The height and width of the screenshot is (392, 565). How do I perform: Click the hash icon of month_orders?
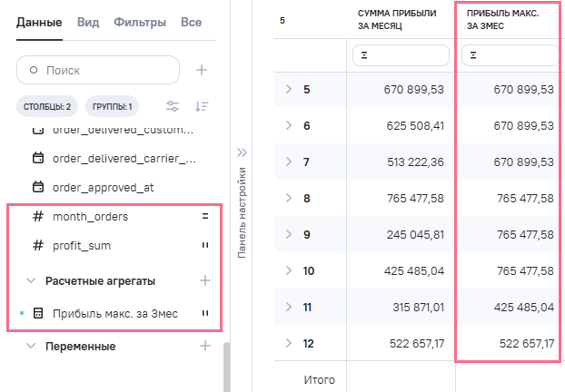point(38,217)
